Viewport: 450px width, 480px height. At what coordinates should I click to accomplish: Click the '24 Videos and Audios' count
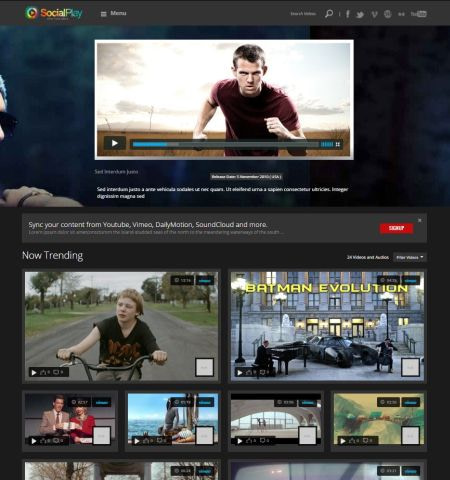(368, 257)
